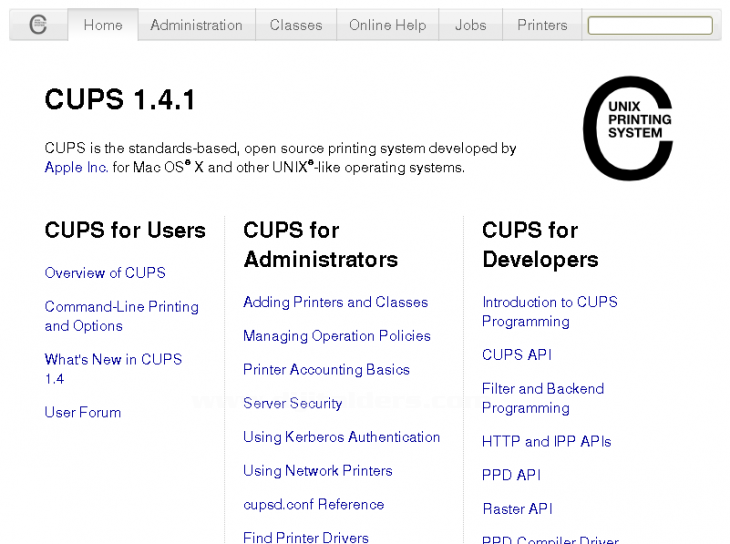
Task: Switch to the Printers tab
Action: (542, 25)
